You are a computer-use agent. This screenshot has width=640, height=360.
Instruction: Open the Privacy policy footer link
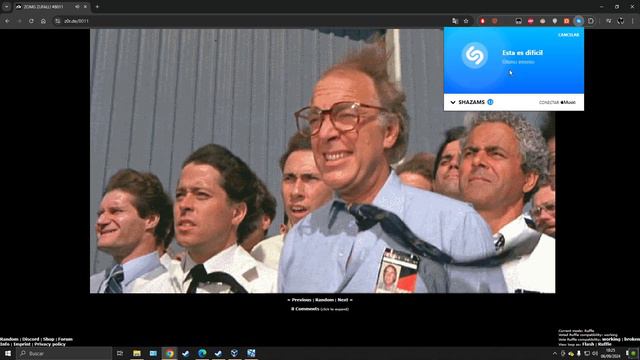coord(50,344)
